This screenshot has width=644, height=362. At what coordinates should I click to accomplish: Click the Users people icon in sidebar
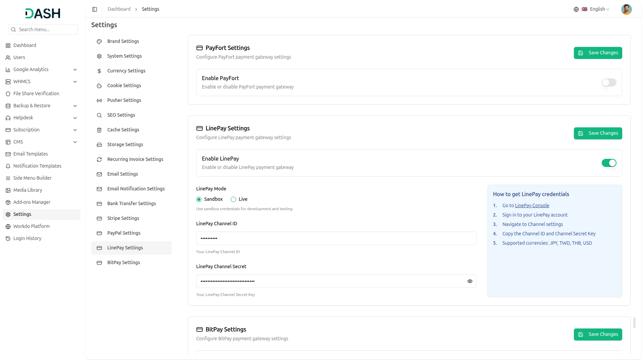[8, 58]
